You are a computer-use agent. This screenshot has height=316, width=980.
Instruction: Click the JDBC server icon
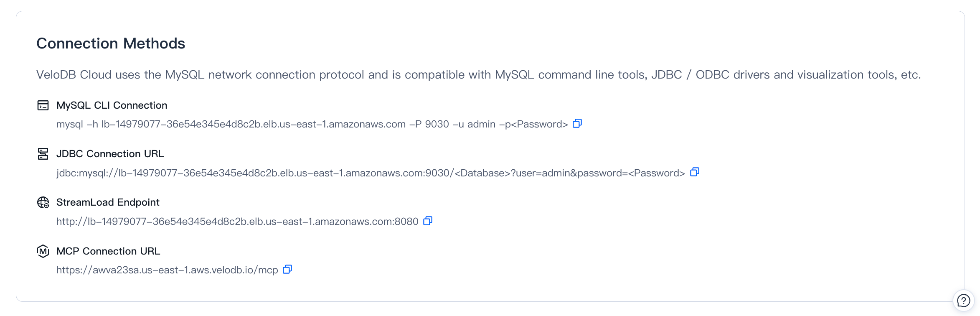tap(43, 154)
